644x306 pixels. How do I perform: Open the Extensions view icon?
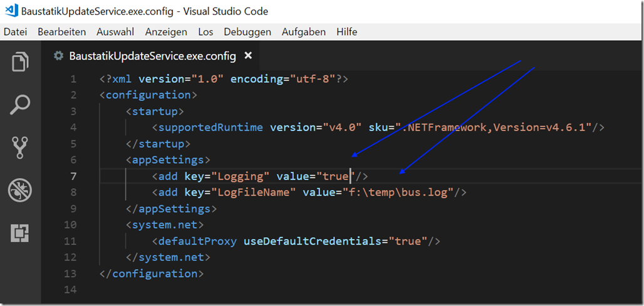pos(20,234)
